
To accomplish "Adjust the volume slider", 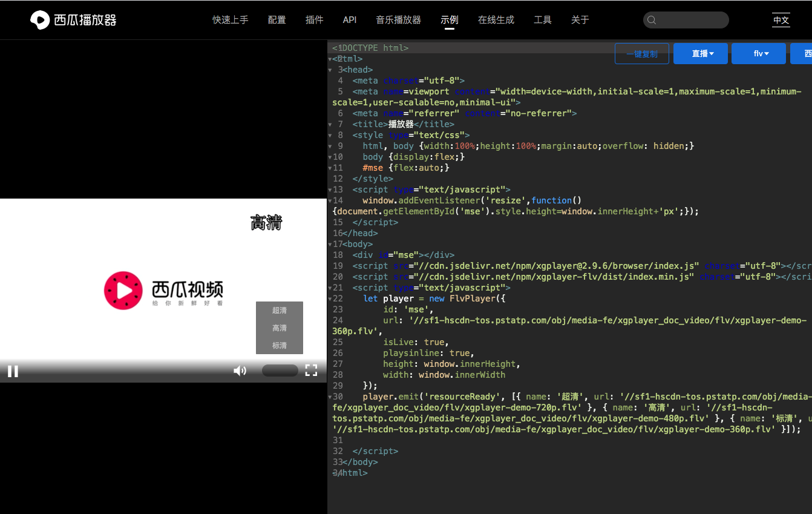I will click(280, 370).
